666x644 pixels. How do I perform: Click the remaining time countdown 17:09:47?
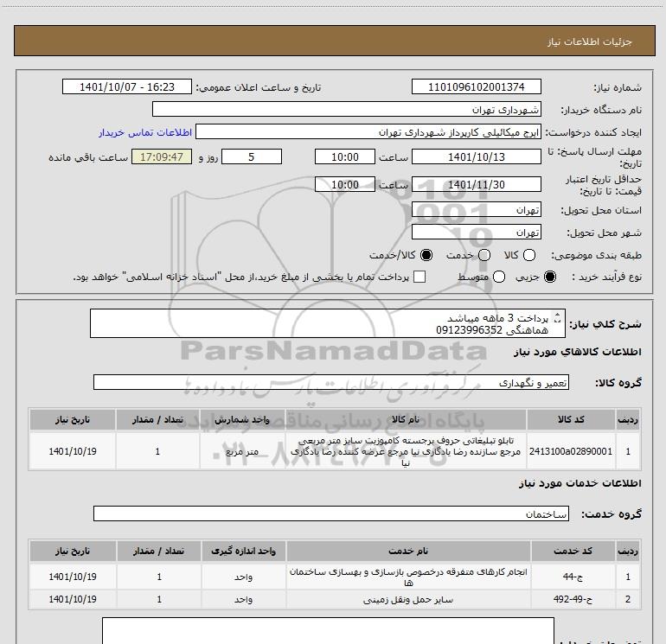click(162, 156)
